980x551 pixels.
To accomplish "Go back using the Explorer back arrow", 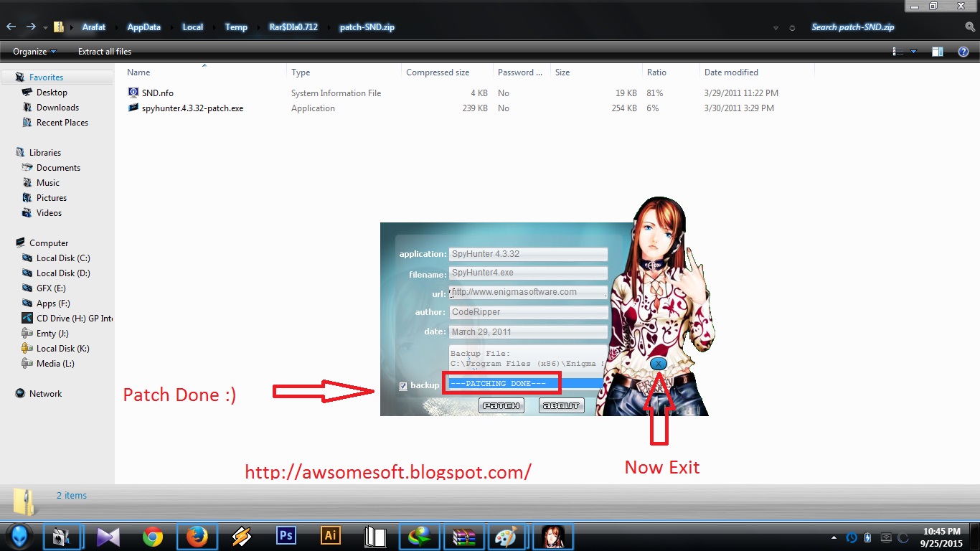I will (11, 27).
